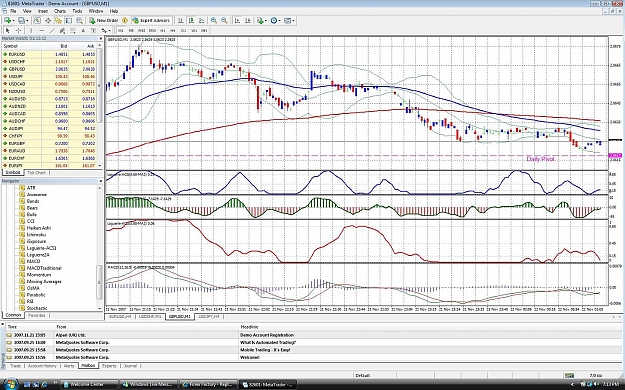Select the text A tool
The image size is (625, 390).
tap(83, 30)
